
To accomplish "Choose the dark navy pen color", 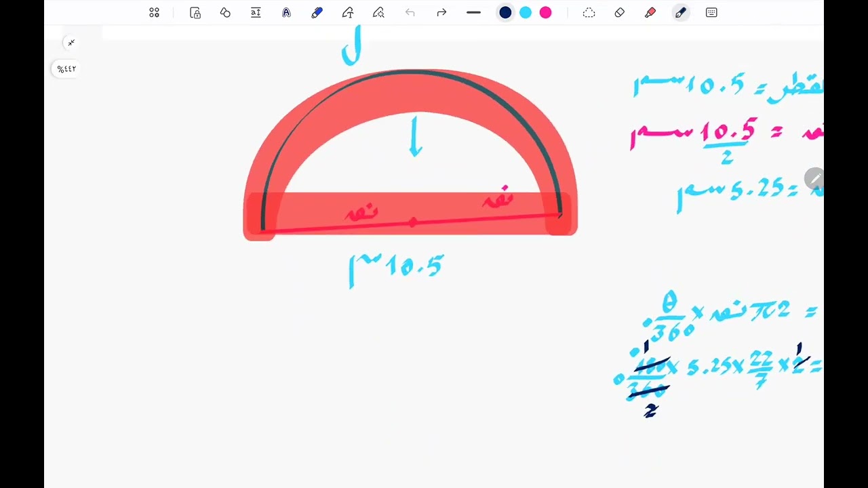I will pos(505,13).
